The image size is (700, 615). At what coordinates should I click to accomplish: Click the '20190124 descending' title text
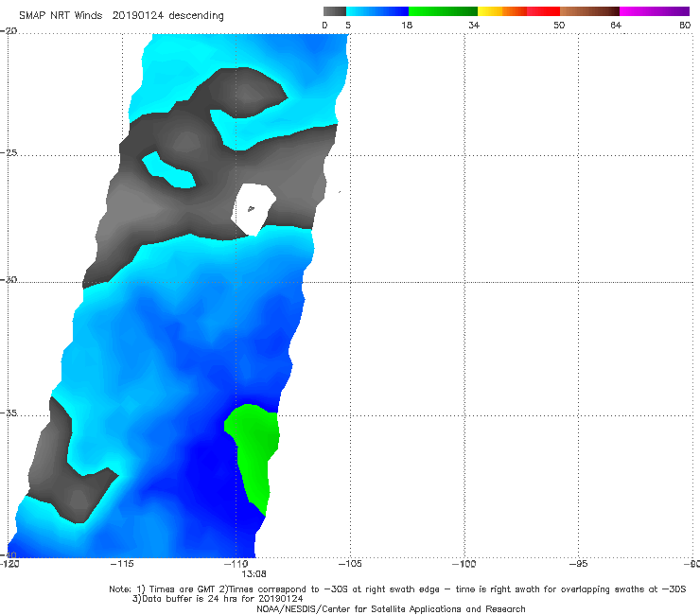tap(167, 16)
